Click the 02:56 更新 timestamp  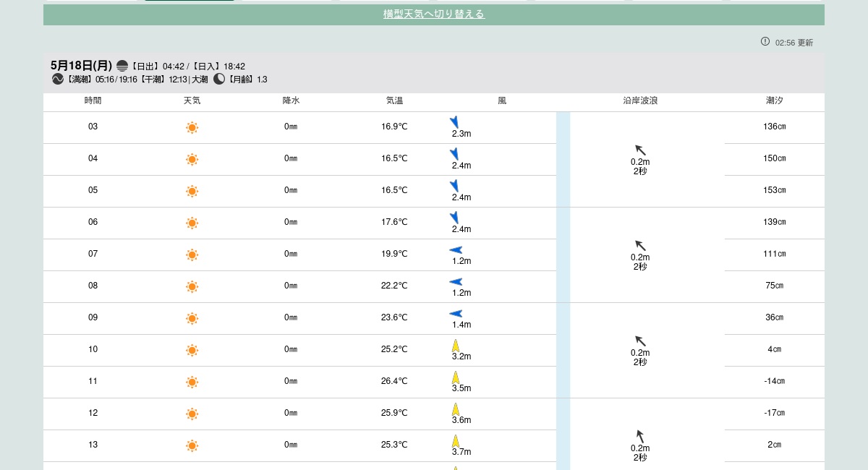pyautogui.click(x=794, y=43)
